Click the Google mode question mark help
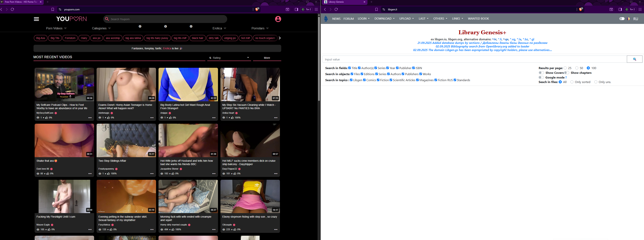The width and height of the screenshot is (644, 240). tap(566, 78)
